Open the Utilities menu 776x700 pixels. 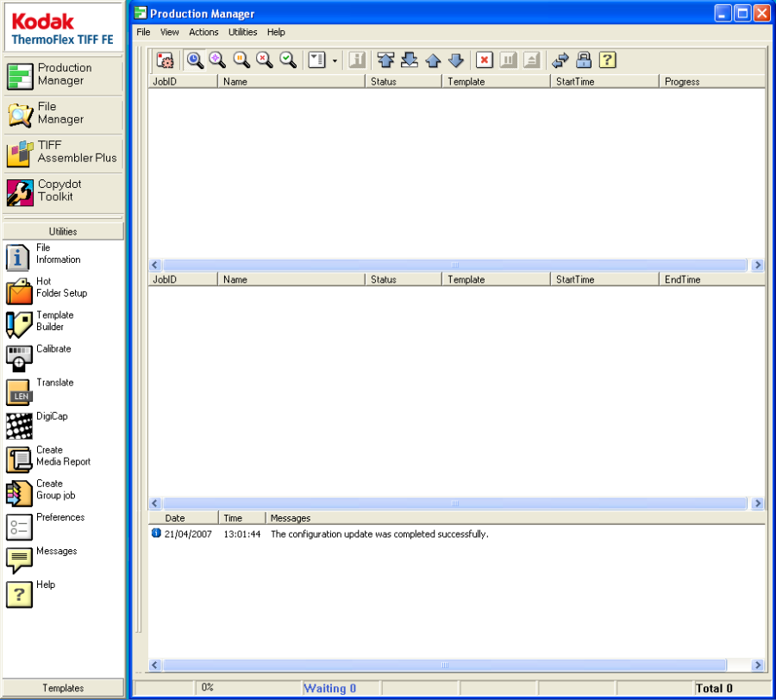[242, 32]
